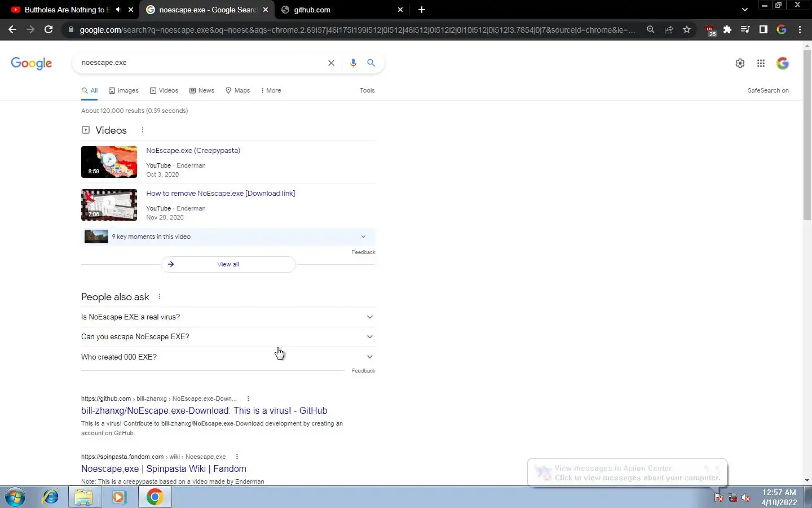Open Google quick settings gear
The image size is (812, 508).
[x=740, y=63]
